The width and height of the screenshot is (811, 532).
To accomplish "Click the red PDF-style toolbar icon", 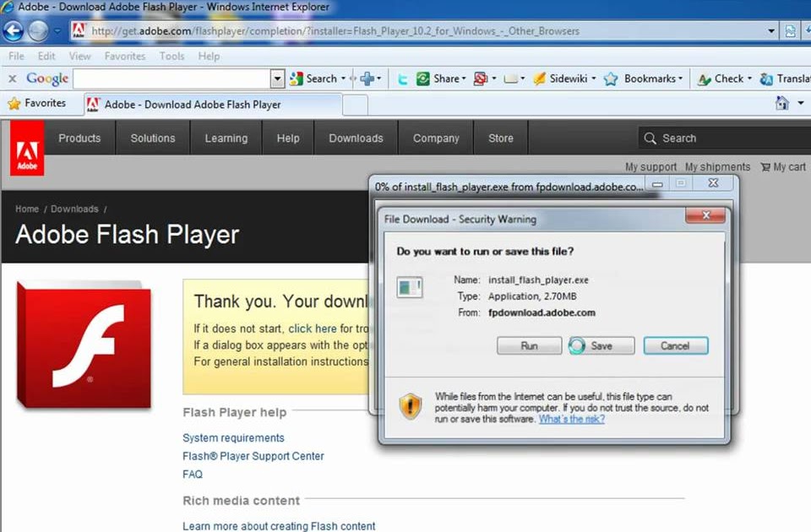I will [481, 79].
